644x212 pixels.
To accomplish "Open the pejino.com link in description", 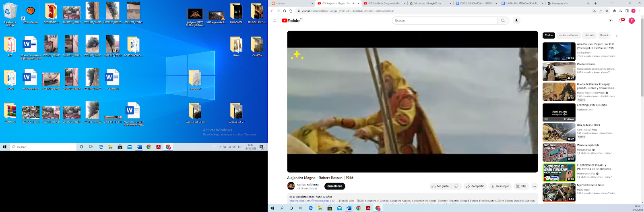I will click(x=312, y=201).
